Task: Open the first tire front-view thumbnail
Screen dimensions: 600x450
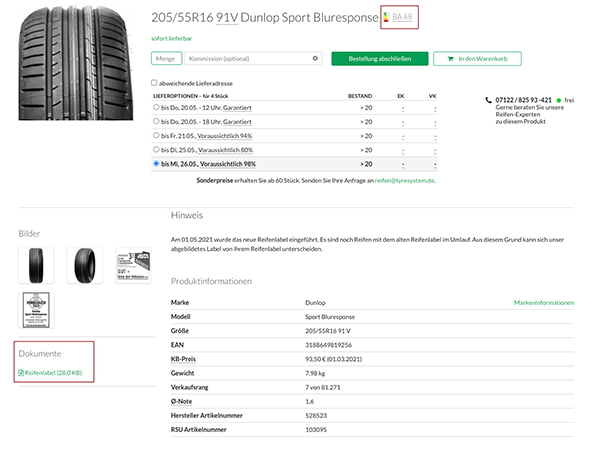Action: pyautogui.click(x=36, y=266)
